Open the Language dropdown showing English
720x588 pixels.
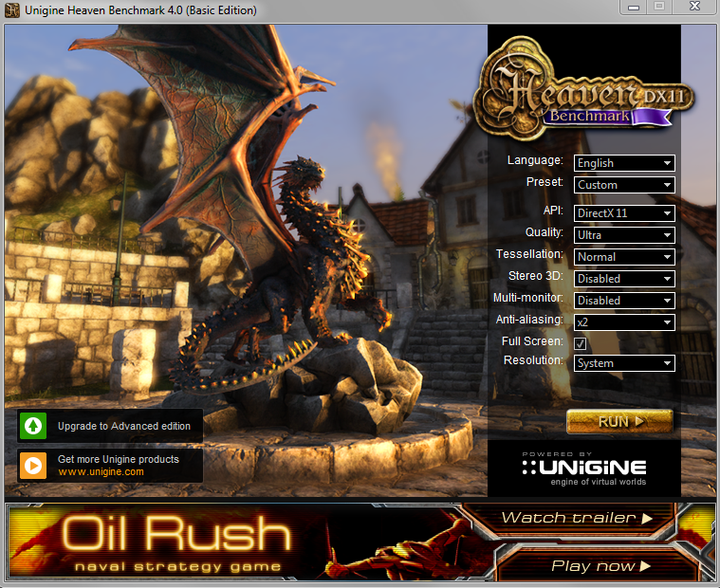click(x=624, y=163)
